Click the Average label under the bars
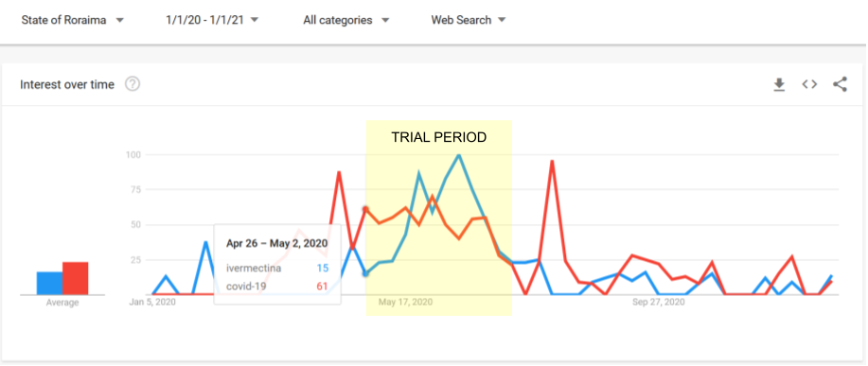The image size is (868, 366). coord(62,303)
